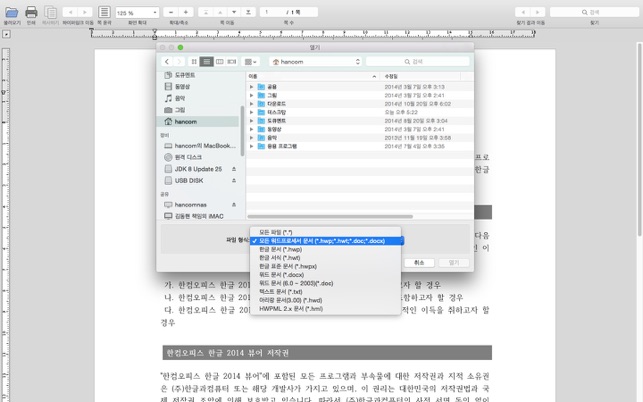Expand the 응용 프로그램 folder triangle
The width and height of the screenshot is (643, 402).
coord(252,146)
